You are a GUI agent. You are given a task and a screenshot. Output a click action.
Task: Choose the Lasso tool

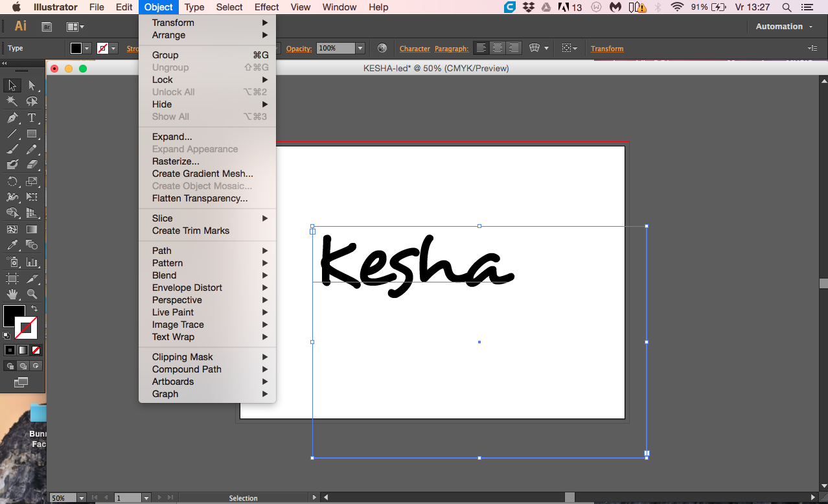32,102
